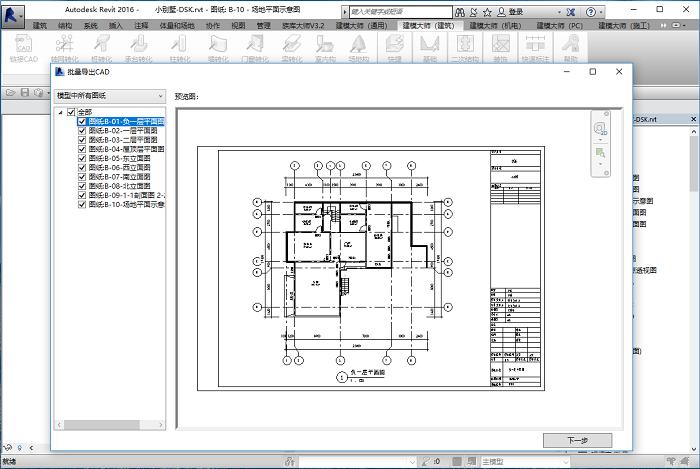This screenshot has height=469, width=700.
Task: Open the quick access toolbar dropdown arrow
Action: (x=48, y=92)
